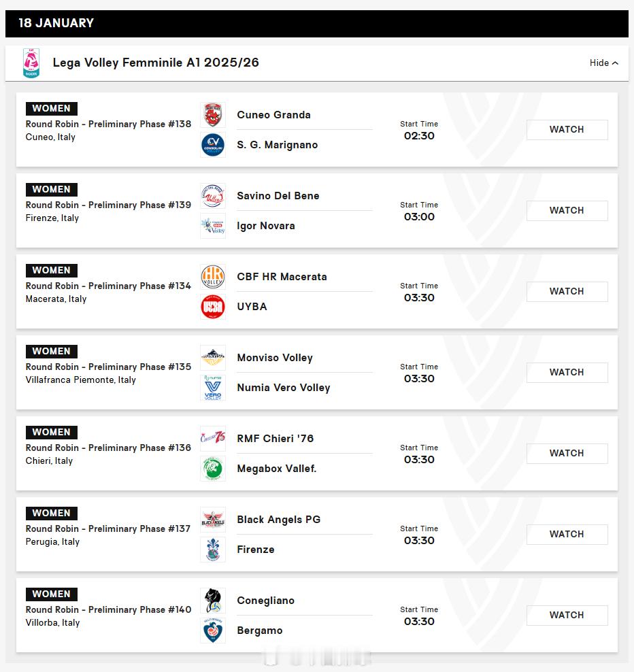Open the Savino Del Bene team name link

point(278,196)
